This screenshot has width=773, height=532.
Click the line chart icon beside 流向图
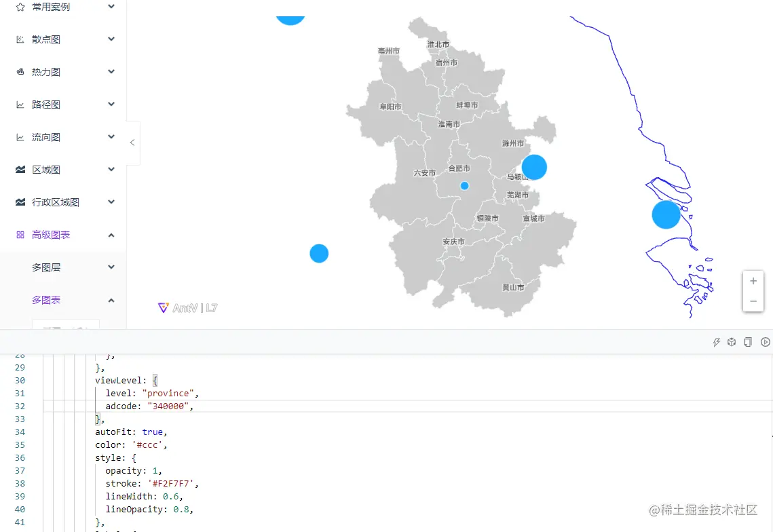point(20,137)
